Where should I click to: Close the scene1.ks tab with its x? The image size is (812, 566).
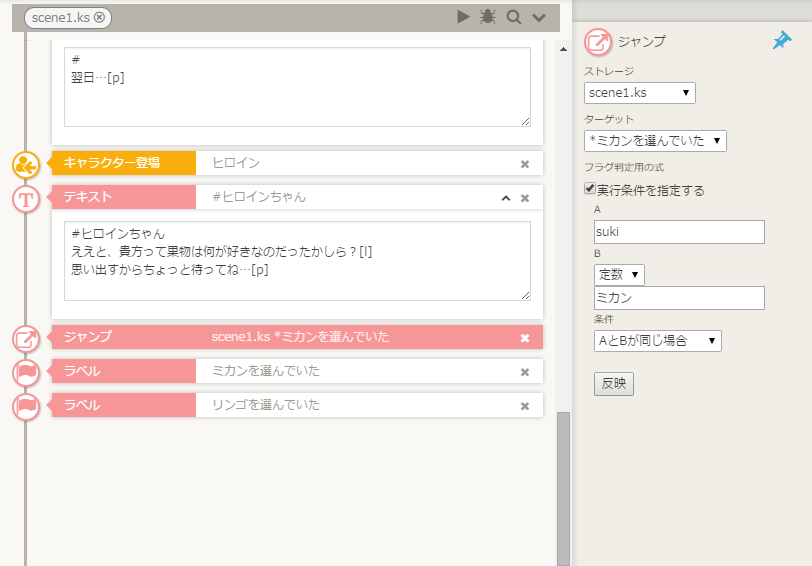pyautogui.click(x=100, y=18)
